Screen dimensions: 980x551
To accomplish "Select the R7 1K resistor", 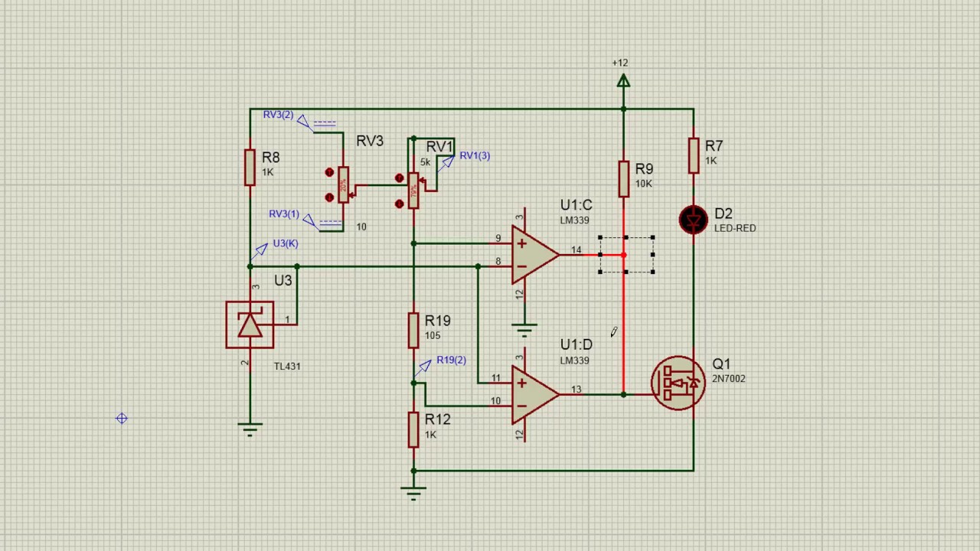I will (x=693, y=155).
